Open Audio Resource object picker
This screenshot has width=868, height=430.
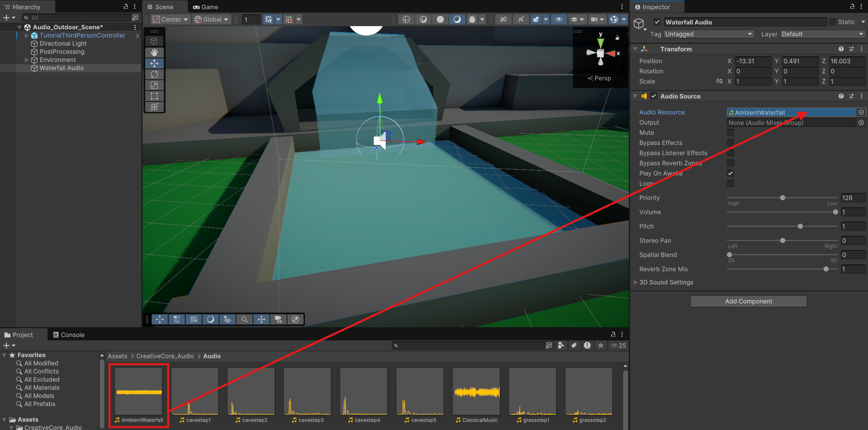click(x=861, y=112)
